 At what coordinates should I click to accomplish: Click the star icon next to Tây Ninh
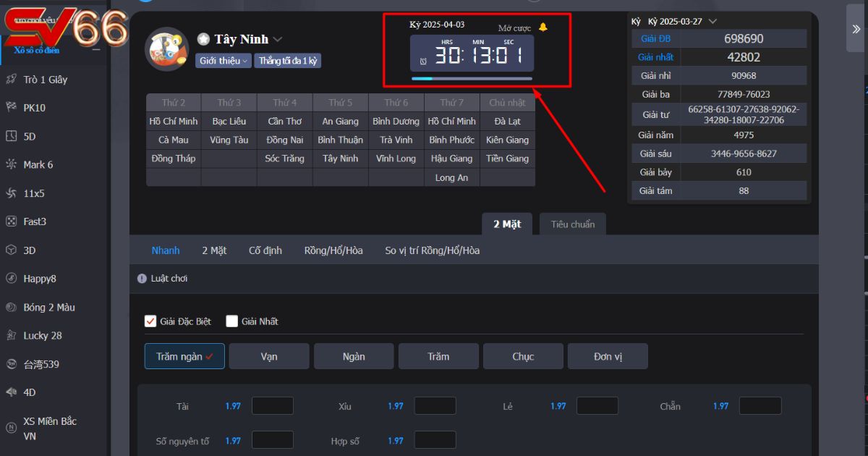(x=204, y=39)
